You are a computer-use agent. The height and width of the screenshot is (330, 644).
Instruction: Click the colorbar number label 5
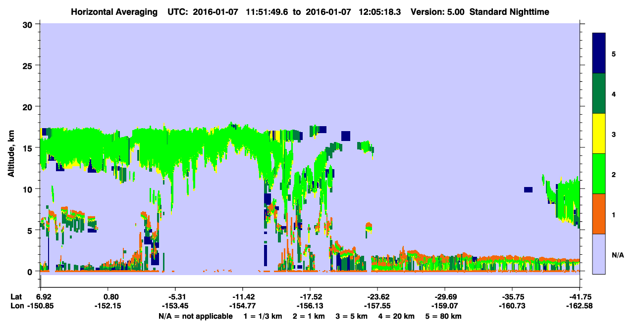pyautogui.click(x=614, y=54)
